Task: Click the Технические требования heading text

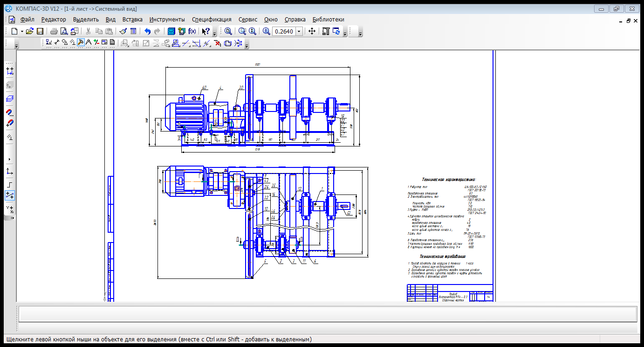Action: click(x=442, y=256)
